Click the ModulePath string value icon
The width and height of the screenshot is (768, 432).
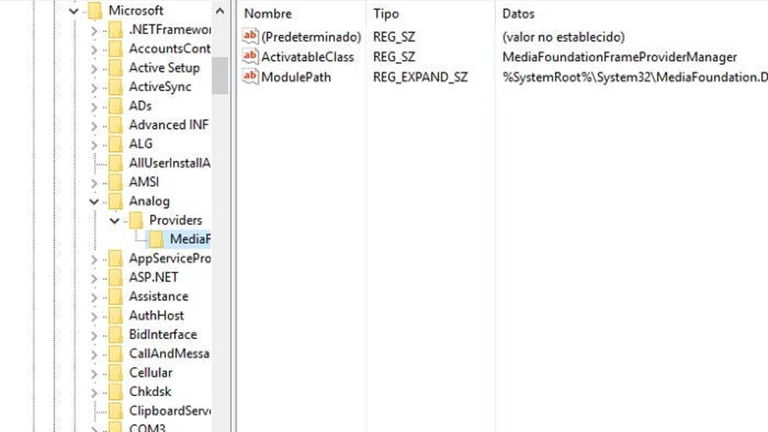251,77
